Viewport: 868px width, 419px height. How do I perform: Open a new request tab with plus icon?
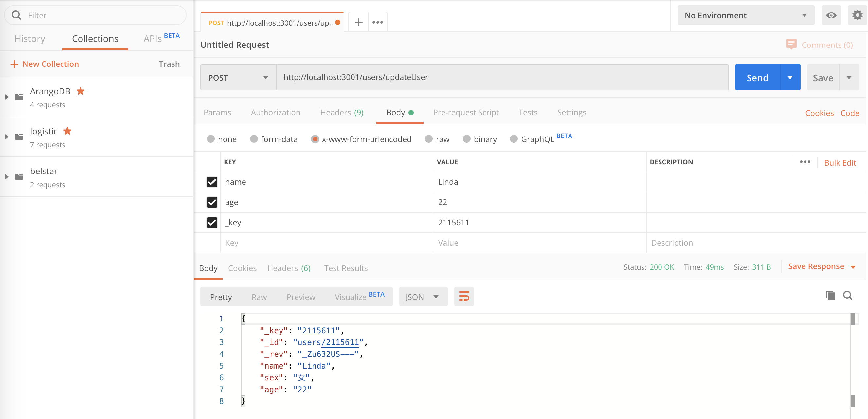(358, 22)
